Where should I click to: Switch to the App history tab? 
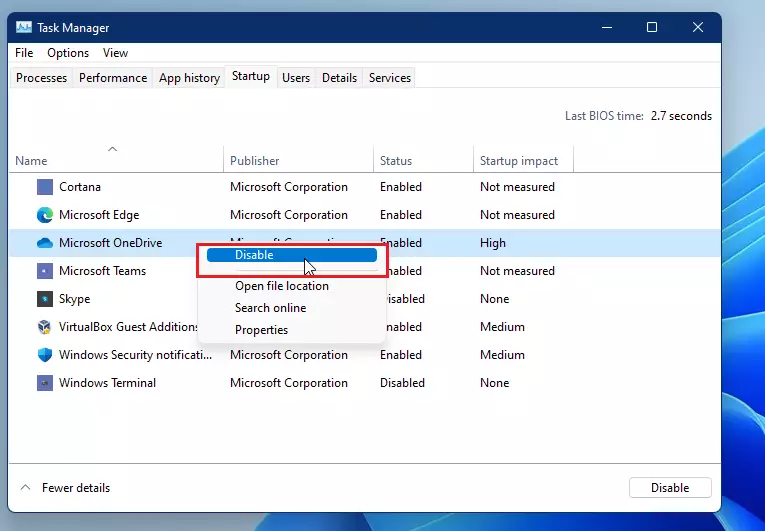point(189,78)
